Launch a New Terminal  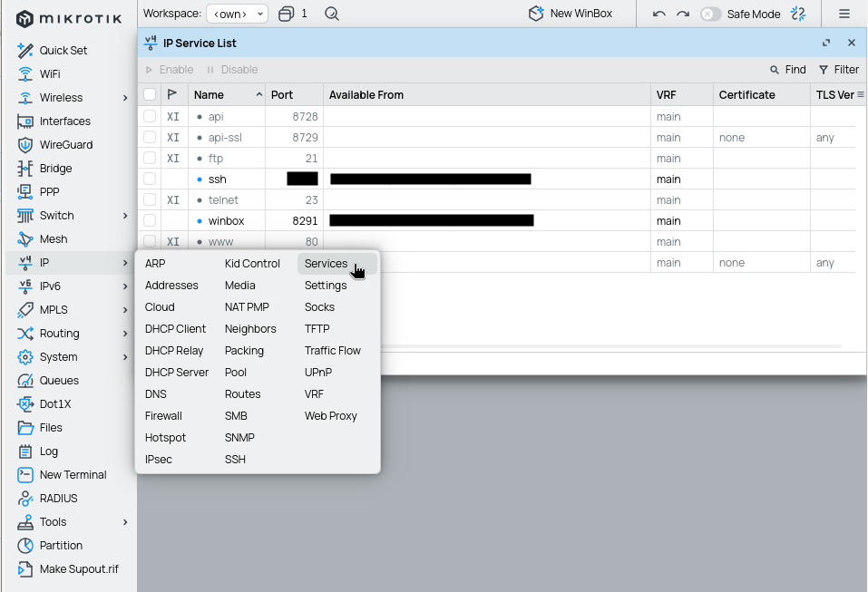click(x=73, y=475)
